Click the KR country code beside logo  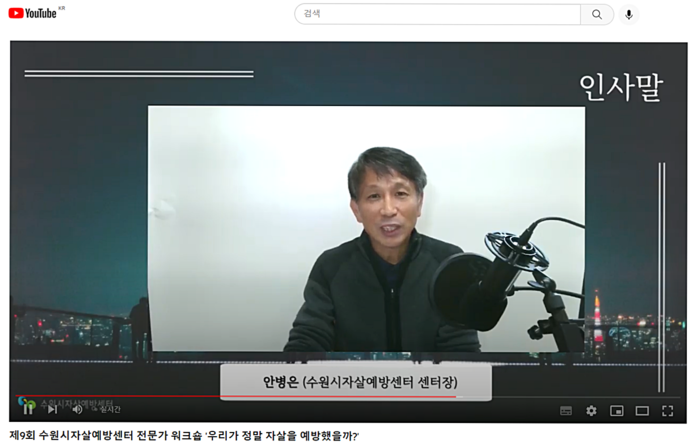click(62, 8)
